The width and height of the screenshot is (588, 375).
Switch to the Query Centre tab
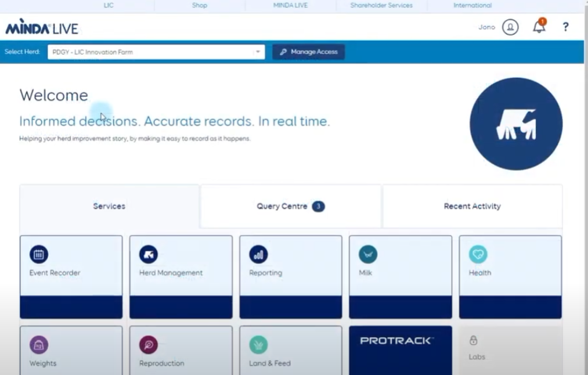pos(291,206)
